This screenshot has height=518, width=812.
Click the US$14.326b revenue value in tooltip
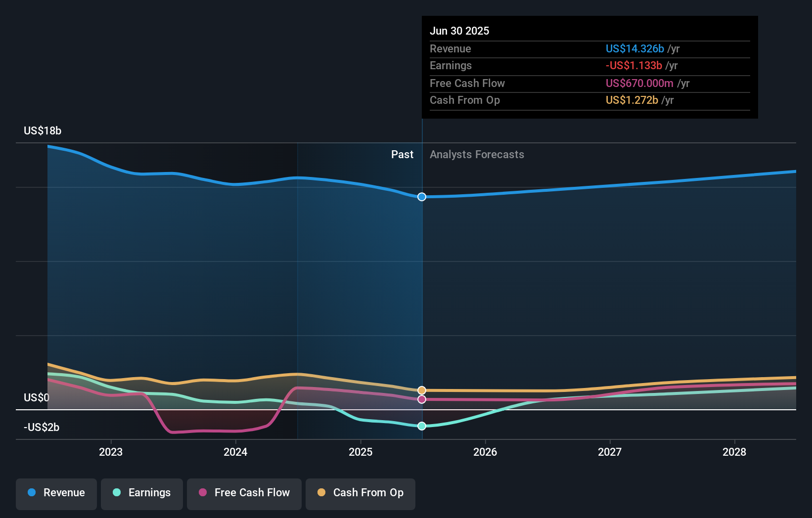pyautogui.click(x=635, y=48)
